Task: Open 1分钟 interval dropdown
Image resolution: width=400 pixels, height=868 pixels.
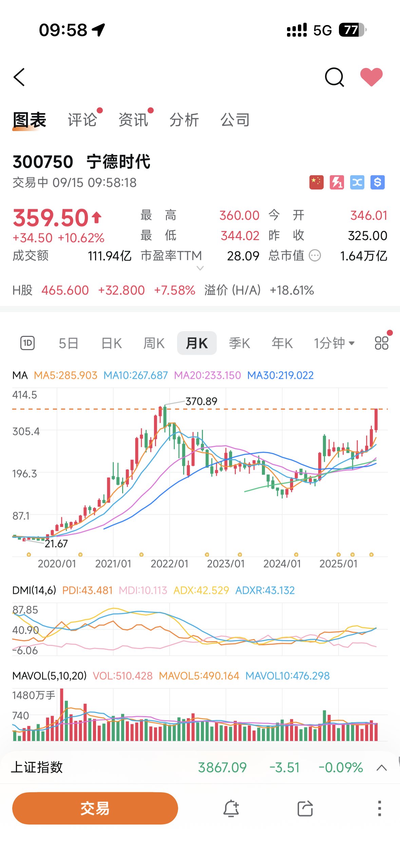Action: [334, 343]
